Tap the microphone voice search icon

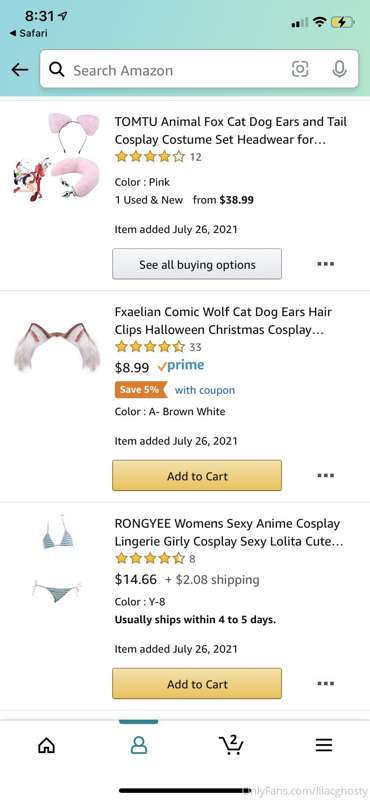[339, 69]
